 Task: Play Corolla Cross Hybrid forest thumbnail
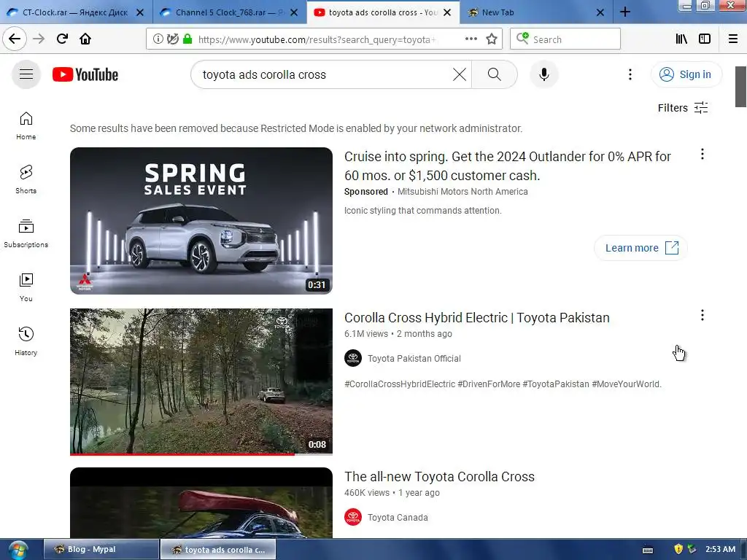(x=201, y=381)
